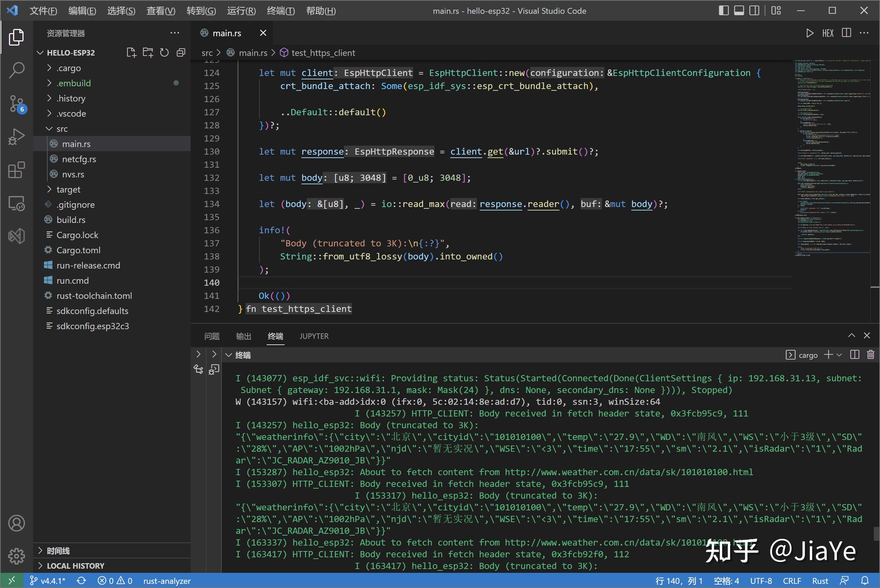
Task: Toggle the primary sidebar layout button
Action: (x=724, y=10)
